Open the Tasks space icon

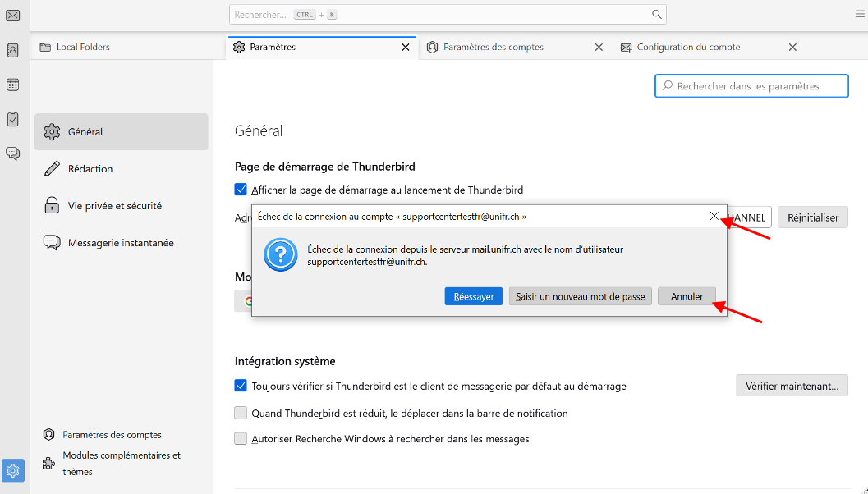13,119
